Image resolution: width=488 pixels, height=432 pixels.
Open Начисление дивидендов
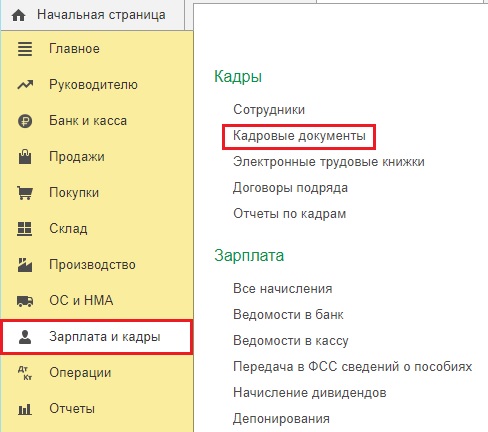[310, 393]
